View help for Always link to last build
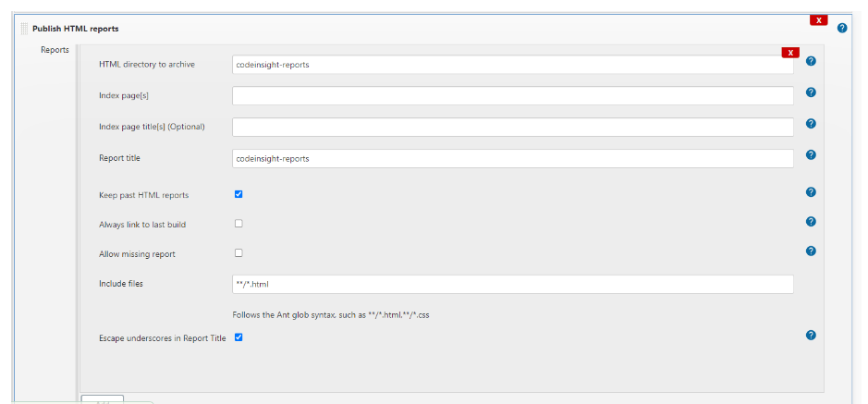Image resolution: width=868 pixels, height=404 pixels. coord(811,222)
